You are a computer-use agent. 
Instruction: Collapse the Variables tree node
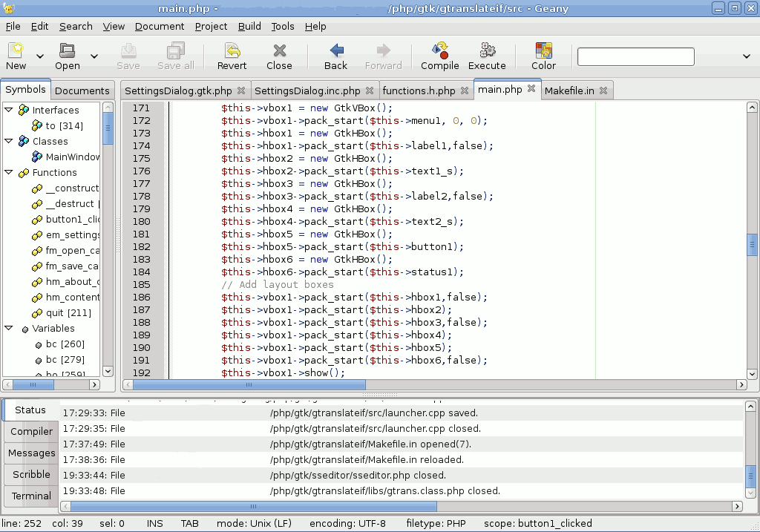coord(8,328)
